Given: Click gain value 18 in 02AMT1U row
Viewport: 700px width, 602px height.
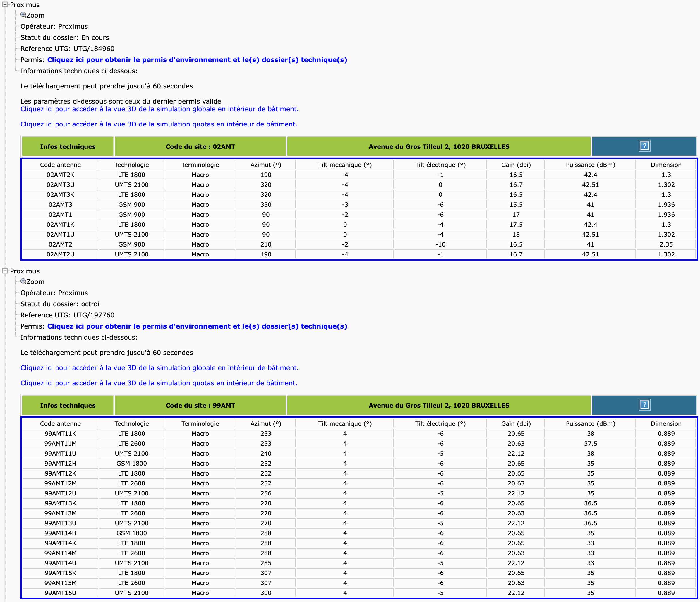Looking at the screenshot, I should pos(516,235).
